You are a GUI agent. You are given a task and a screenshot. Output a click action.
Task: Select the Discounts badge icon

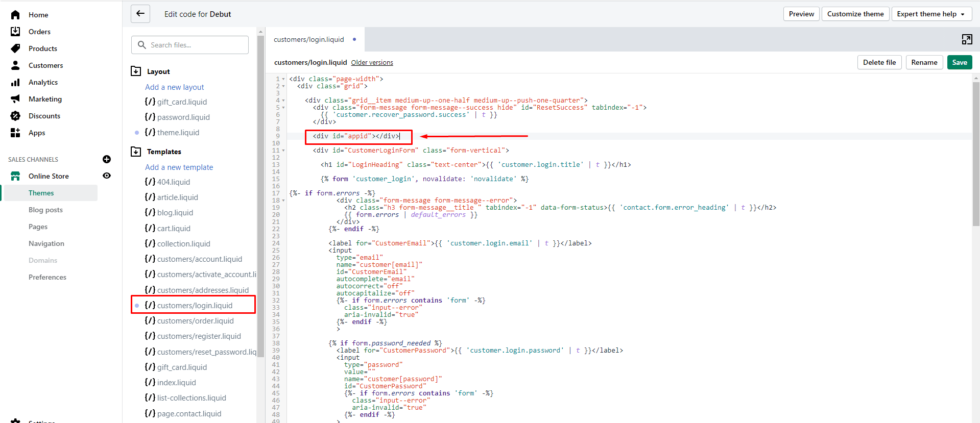click(x=15, y=116)
